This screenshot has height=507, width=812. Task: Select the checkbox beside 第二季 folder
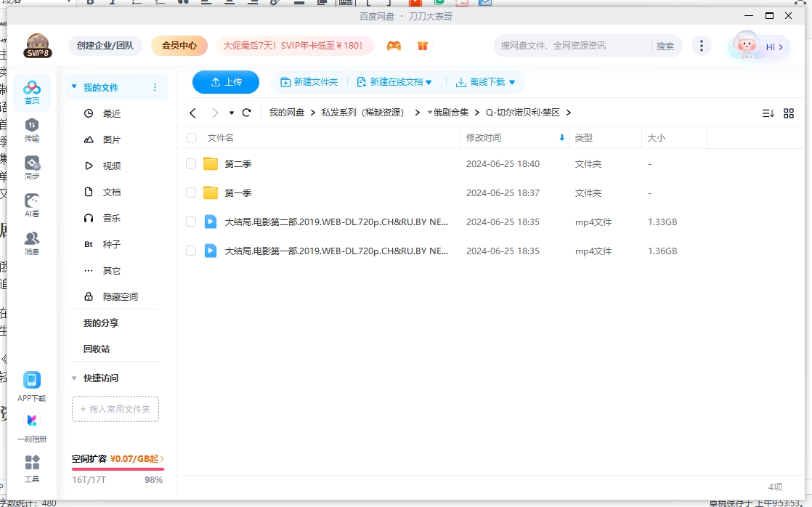(190, 163)
